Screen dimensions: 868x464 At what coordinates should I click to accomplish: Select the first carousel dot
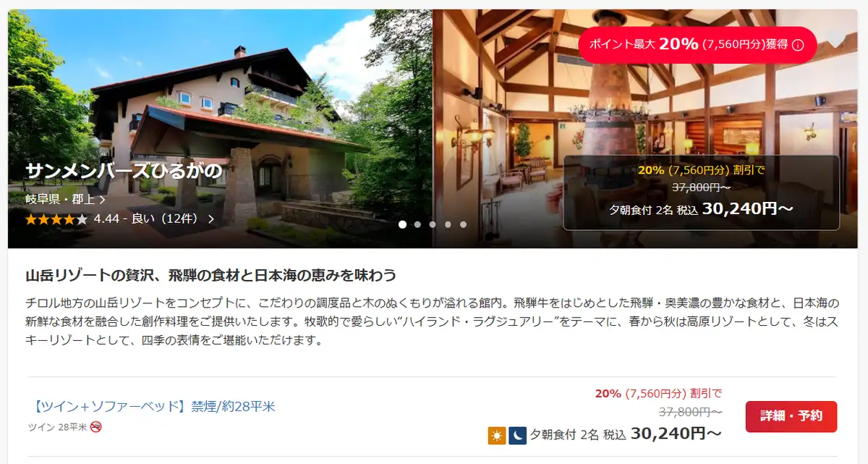click(x=403, y=224)
